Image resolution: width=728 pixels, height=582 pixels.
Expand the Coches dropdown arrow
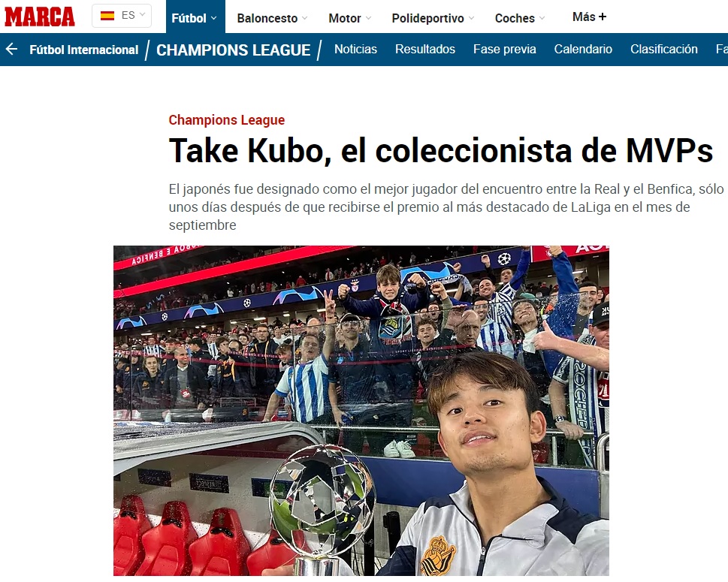(542, 18)
